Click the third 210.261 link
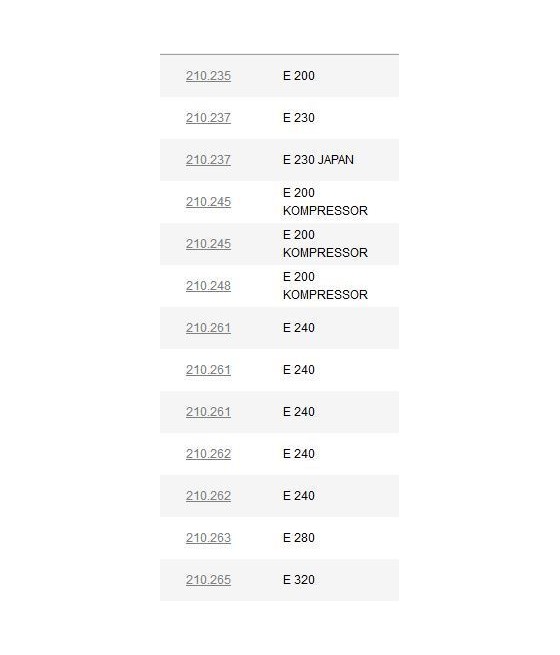The width and height of the screenshot is (560, 655). [x=208, y=412]
